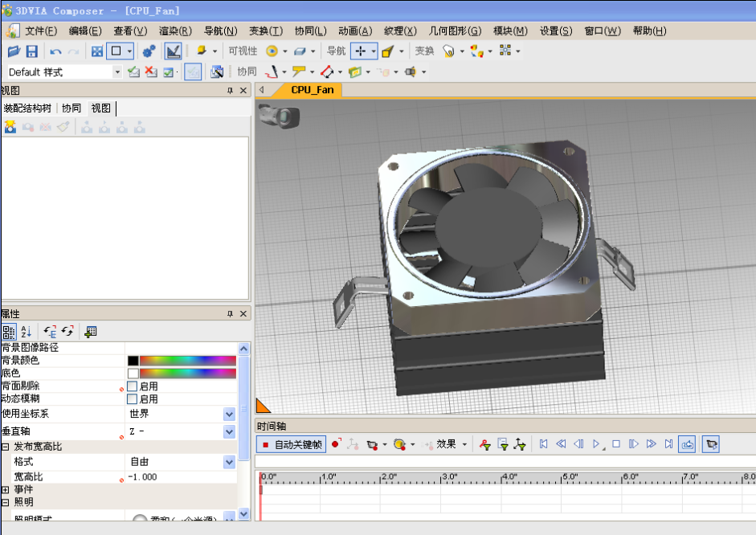This screenshot has width=756, height=535.
Task: Expand the 事件 property group
Action: tap(5, 489)
